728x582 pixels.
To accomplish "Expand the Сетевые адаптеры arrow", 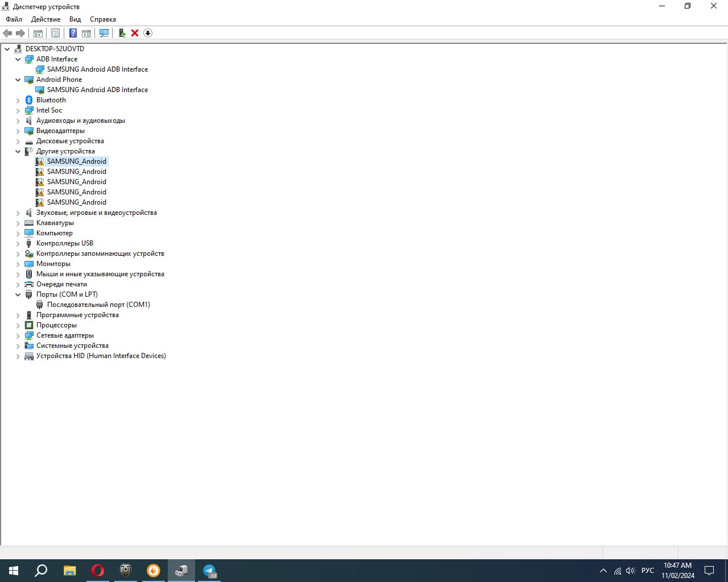I will [x=18, y=335].
